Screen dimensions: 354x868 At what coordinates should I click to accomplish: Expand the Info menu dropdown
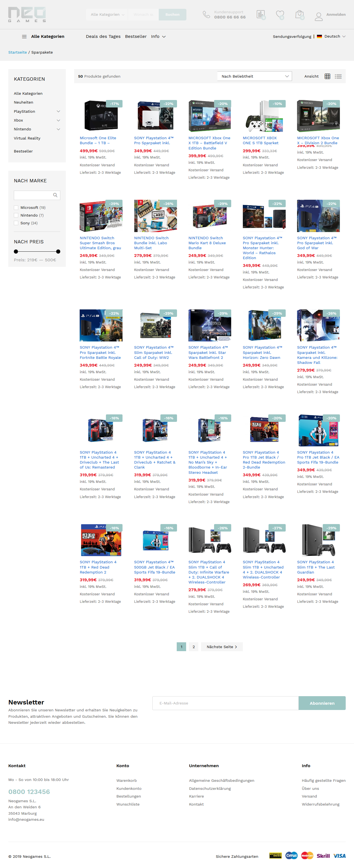point(158,36)
